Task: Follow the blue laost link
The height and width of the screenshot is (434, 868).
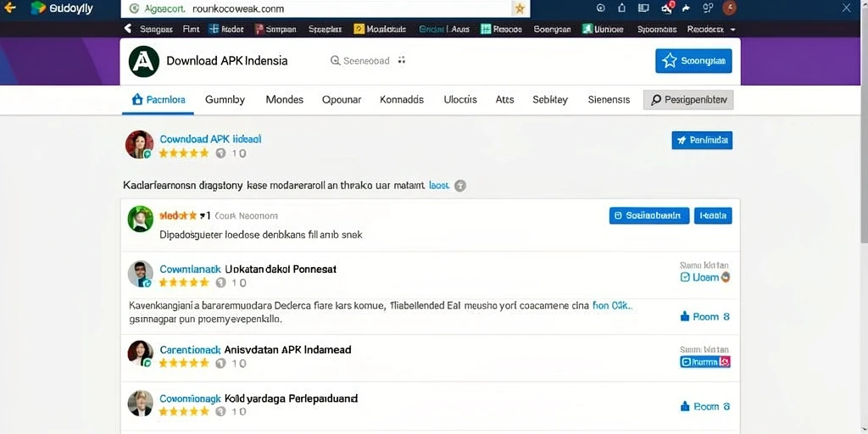Action: (x=439, y=186)
